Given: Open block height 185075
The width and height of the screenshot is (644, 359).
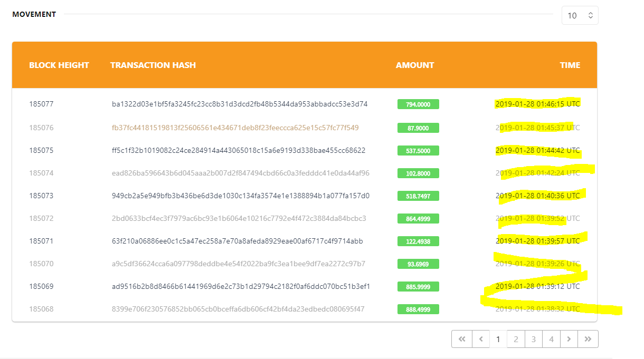Looking at the screenshot, I should [41, 150].
